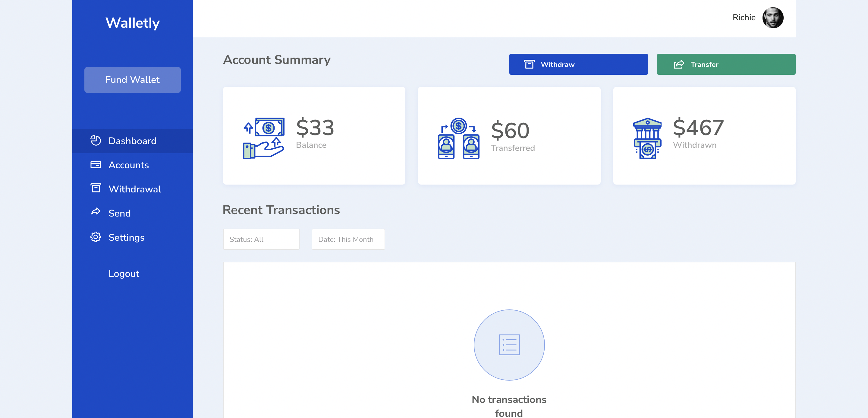The image size is (868, 418).
Task: Open the Date: This Month dropdown
Action: point(348,239)
